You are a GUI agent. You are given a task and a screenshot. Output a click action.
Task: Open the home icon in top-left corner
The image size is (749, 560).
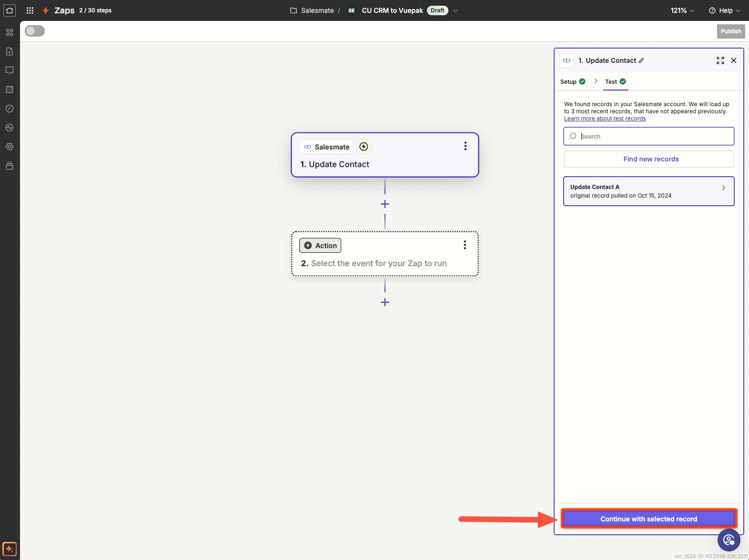(10, 10)
